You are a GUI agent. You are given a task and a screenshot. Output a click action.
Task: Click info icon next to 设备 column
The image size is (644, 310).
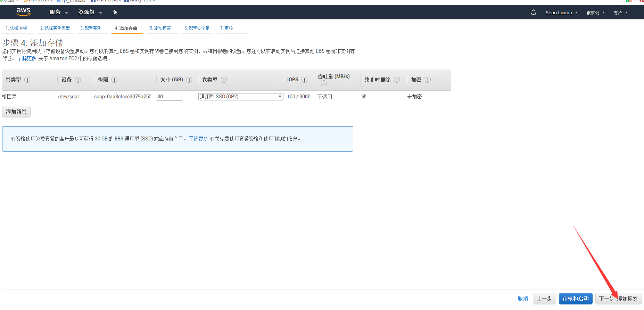[78, 80]
